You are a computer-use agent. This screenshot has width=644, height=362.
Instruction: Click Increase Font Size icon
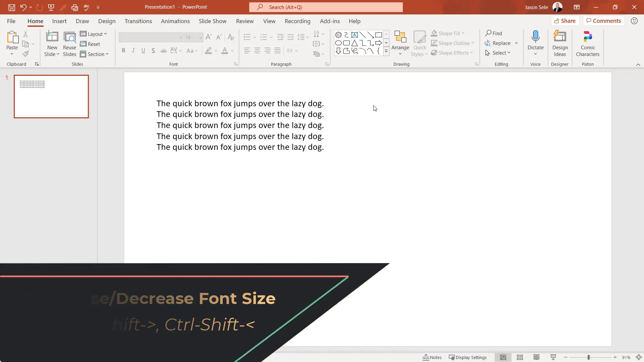click(x=209, y=37)
